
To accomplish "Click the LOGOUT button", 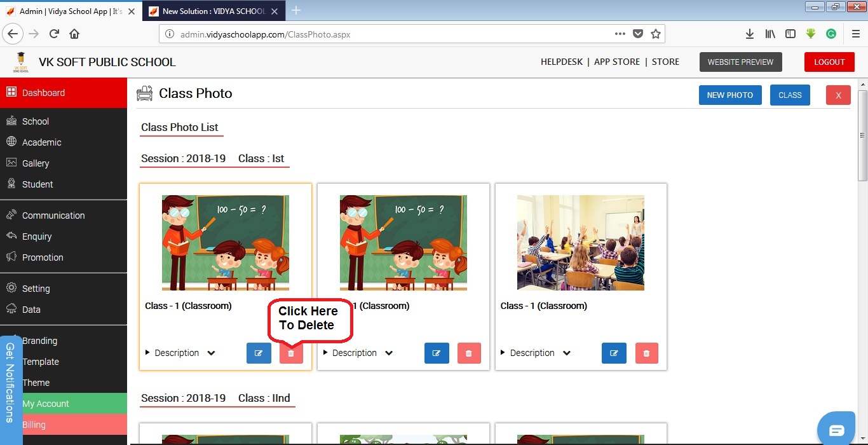I will tap(829, 62).
